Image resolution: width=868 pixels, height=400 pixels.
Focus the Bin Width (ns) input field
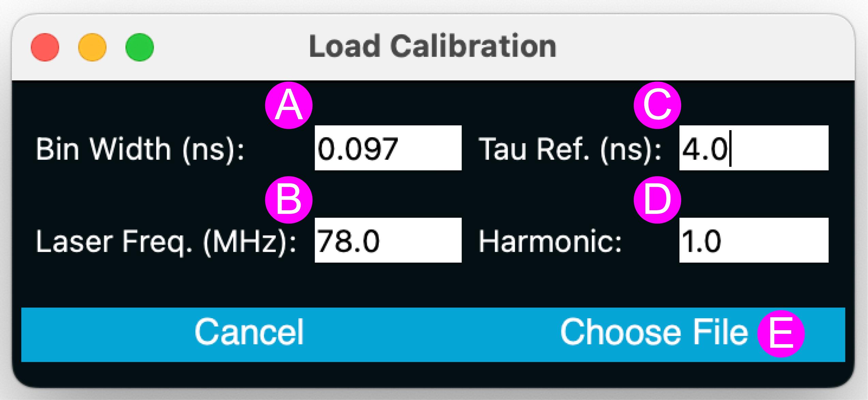pos(388,148)
